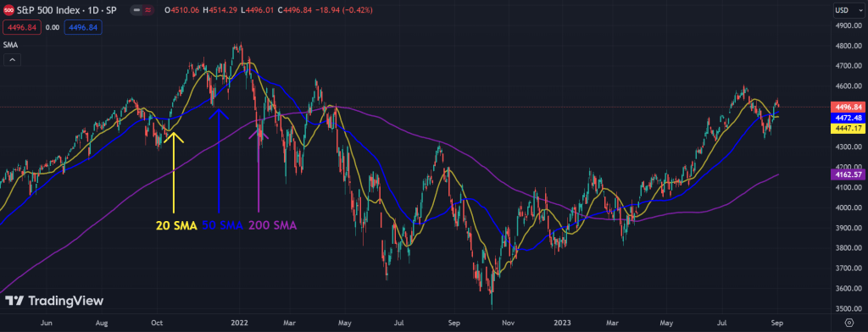Click the red approximately-equal data status icon
The height and width of the screenshot is (332, 868).
click(x=147, y=10)
